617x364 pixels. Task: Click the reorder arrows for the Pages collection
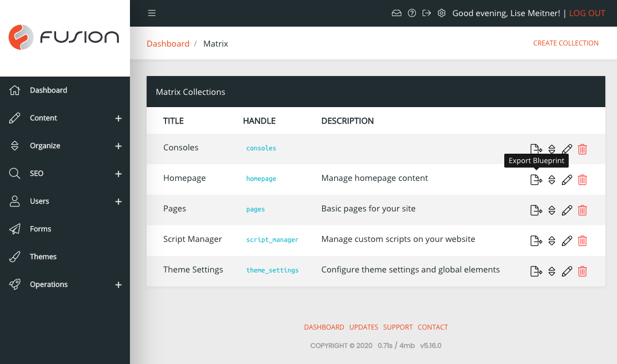pos(551,210)
